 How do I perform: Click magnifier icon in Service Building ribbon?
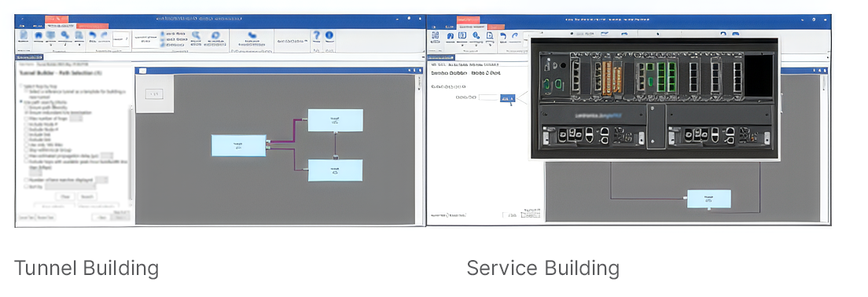point(476,36)
